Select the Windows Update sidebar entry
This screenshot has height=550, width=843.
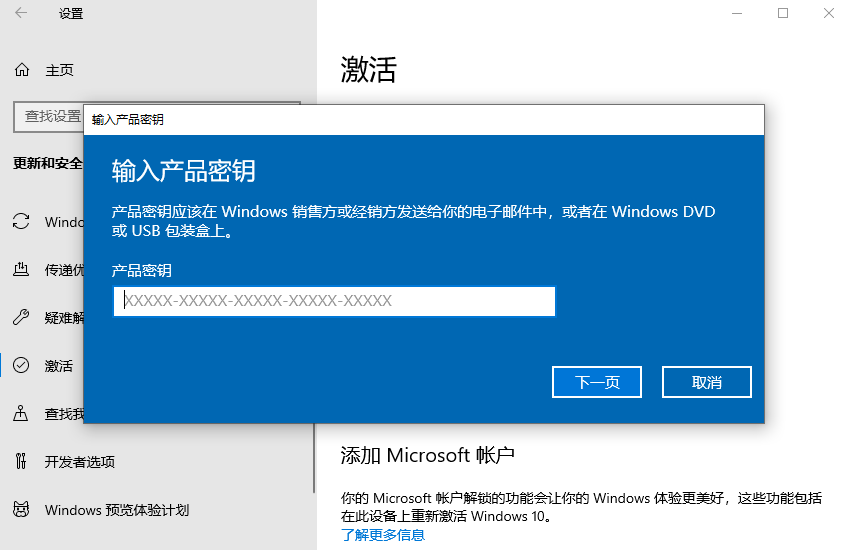64,222
